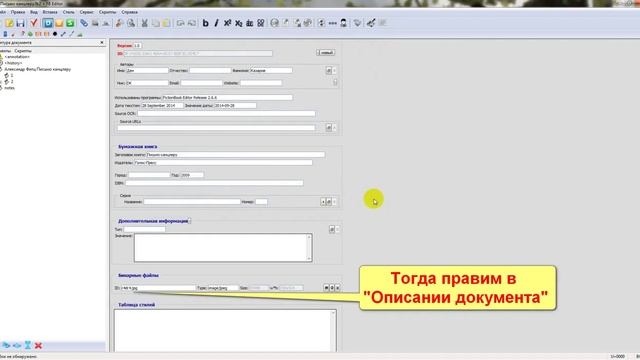Image resolution: width=640 pixels, height=360 pixels.
Task: Close the document structure panel
Action: (102, 42)
